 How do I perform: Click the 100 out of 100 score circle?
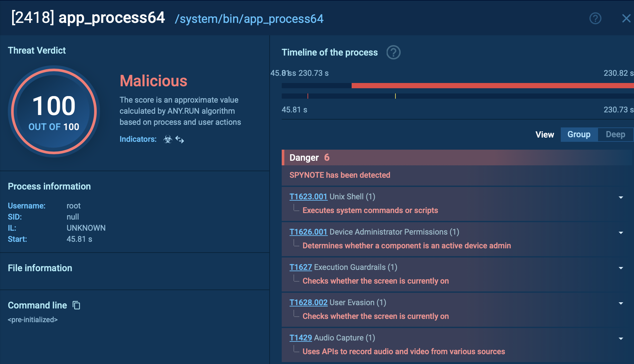(x=54, y=111)
